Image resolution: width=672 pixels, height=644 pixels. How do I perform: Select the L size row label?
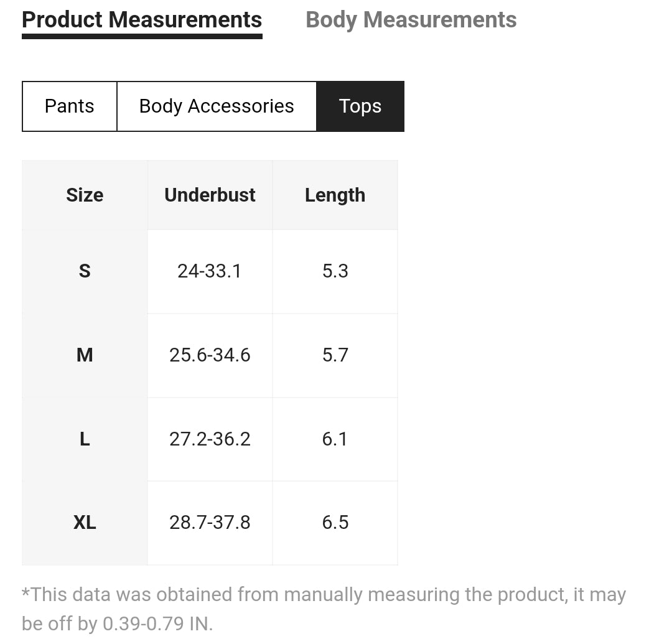click(85, 439)
